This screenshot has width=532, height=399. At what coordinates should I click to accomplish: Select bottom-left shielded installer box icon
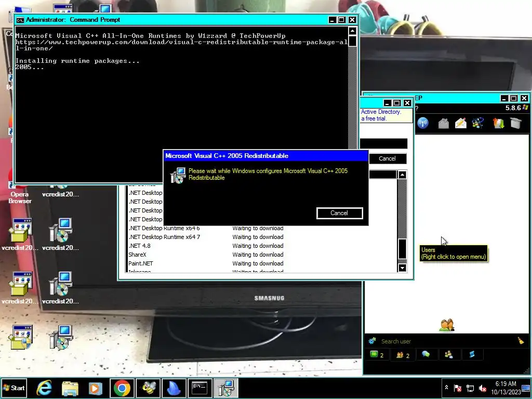coord(21,337)
